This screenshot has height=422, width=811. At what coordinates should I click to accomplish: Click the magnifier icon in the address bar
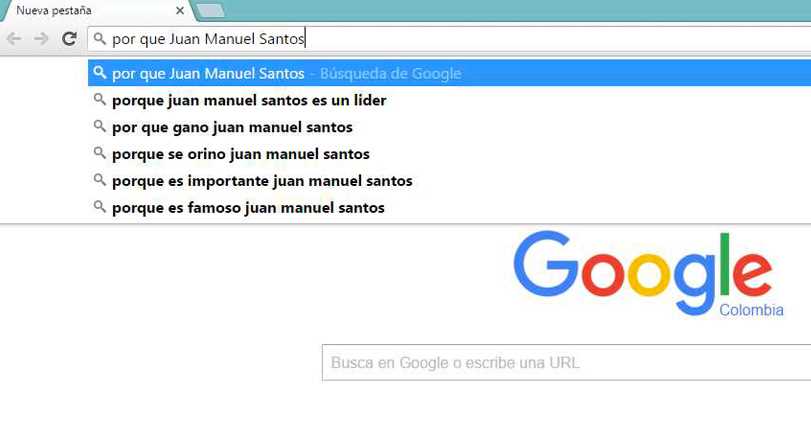(99, 39)
